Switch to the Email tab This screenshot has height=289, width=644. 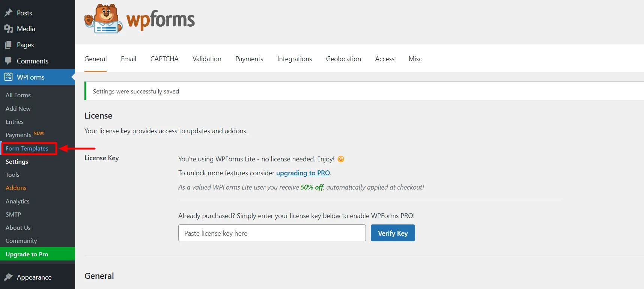(x=128, y=59)
